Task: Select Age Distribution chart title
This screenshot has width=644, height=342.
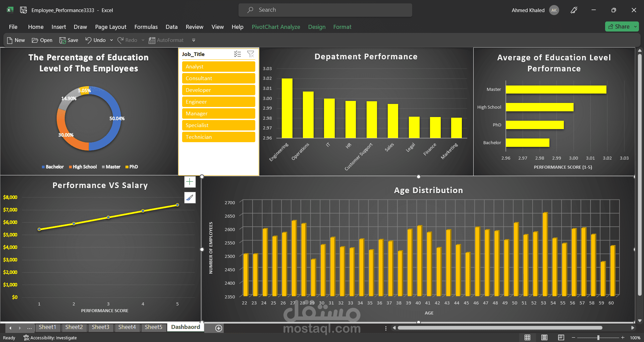Action: tap(428, 190)
